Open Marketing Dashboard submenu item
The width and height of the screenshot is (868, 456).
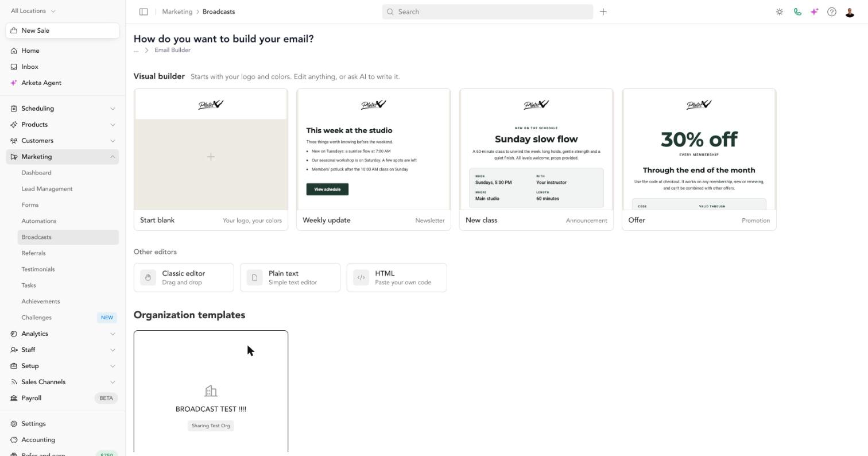point(68,173)
